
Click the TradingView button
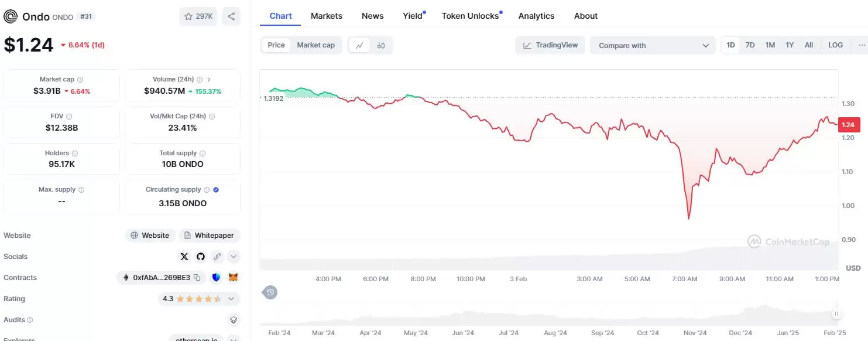pos(550,45)
